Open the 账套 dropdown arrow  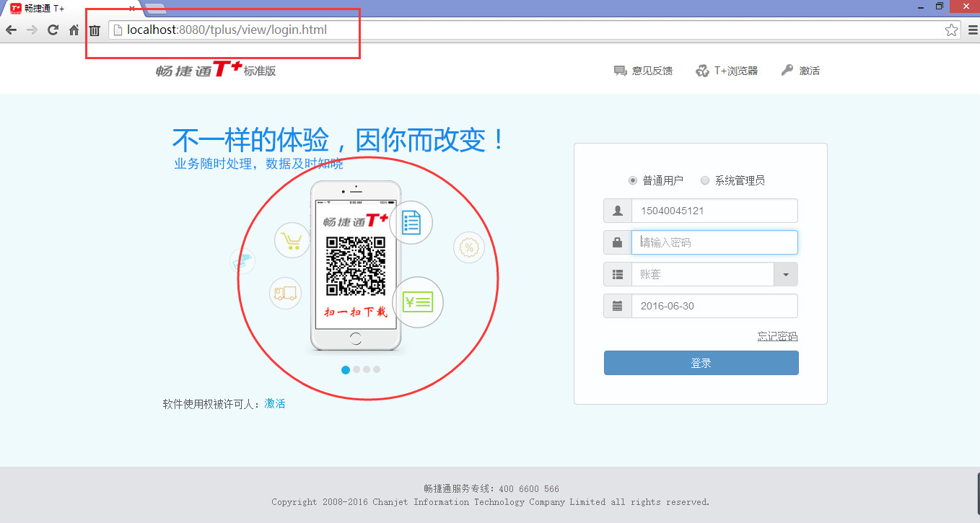[785, 274]
